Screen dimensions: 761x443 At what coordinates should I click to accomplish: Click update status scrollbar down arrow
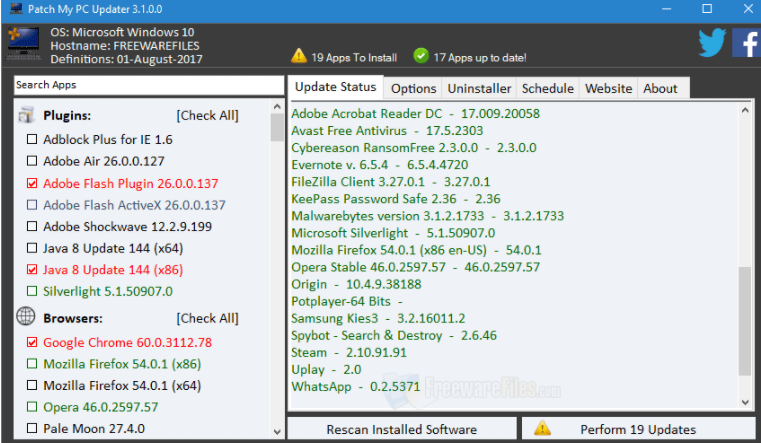pos(745,402)
